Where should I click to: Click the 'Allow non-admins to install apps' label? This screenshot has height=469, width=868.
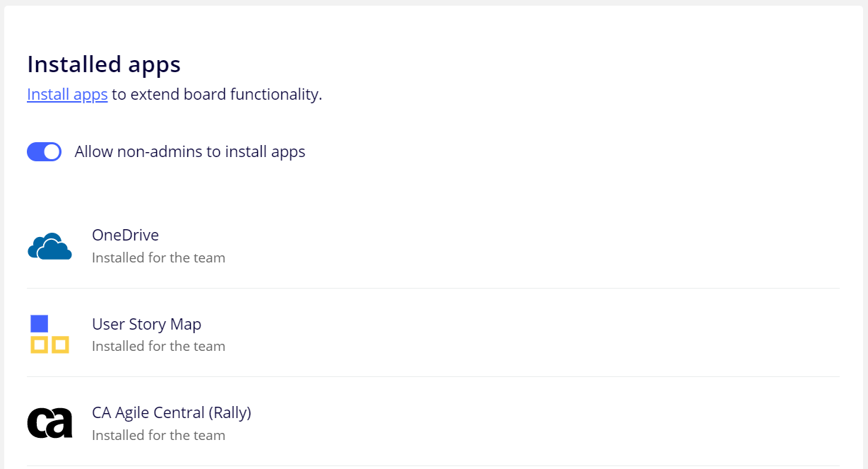click(x=189, y=151)
